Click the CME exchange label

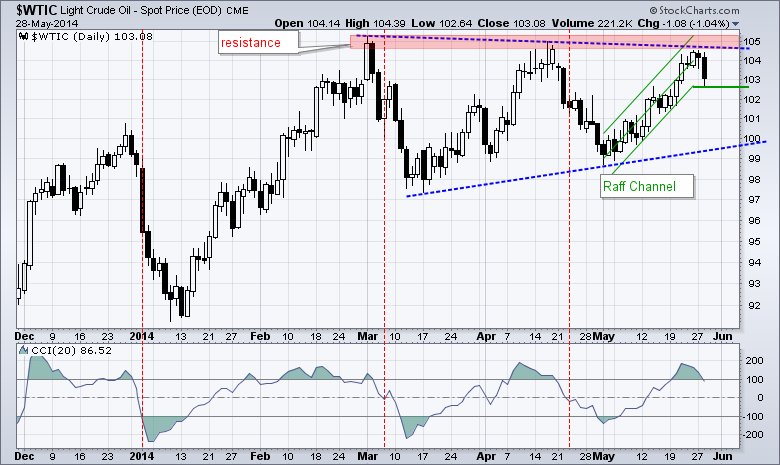pos(237,11)
